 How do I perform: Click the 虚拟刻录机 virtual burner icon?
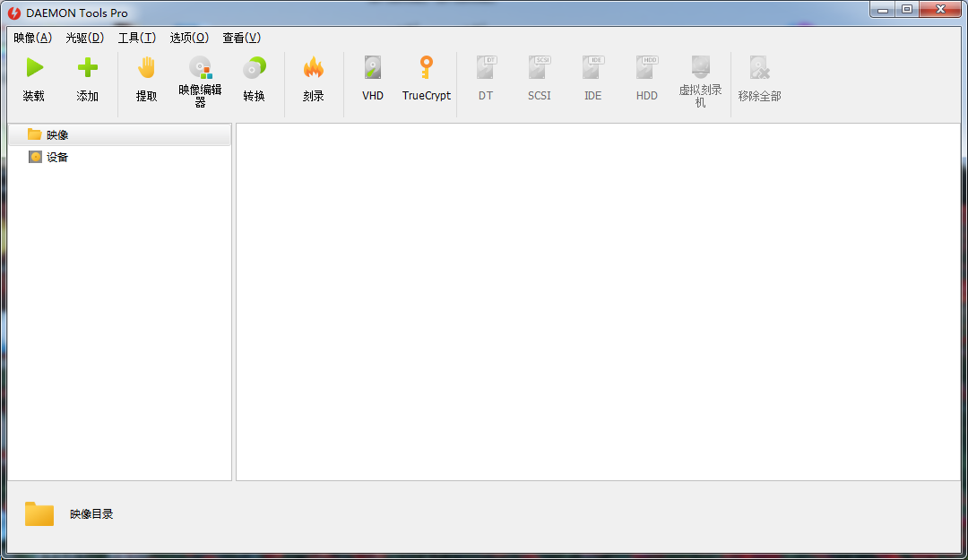coord(701,66)
